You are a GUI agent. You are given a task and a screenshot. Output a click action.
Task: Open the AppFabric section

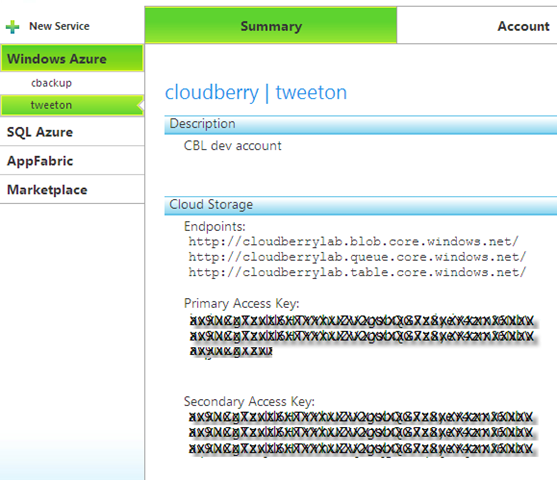click(72, 161)
